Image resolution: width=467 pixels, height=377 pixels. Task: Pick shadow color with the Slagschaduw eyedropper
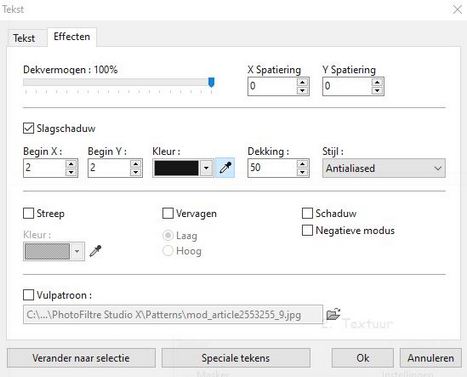[x=225, y=168]
